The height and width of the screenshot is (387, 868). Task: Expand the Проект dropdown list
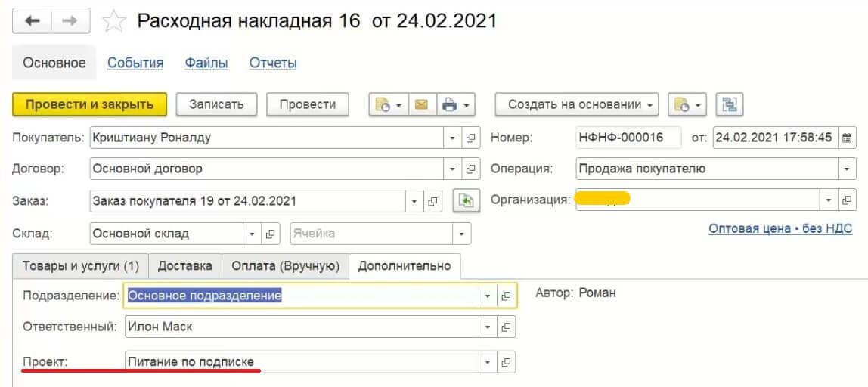point(488,363)
